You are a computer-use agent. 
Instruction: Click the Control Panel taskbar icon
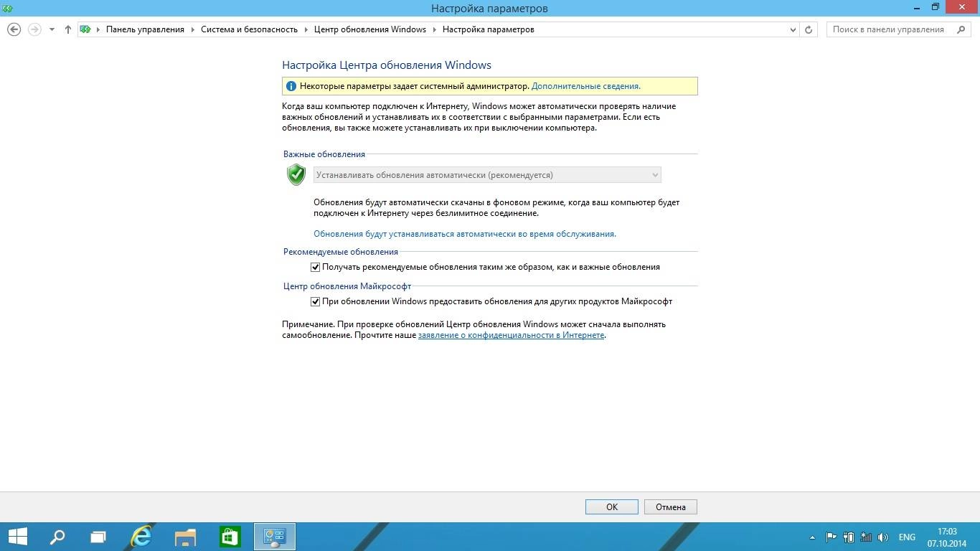tap(275, 537)
